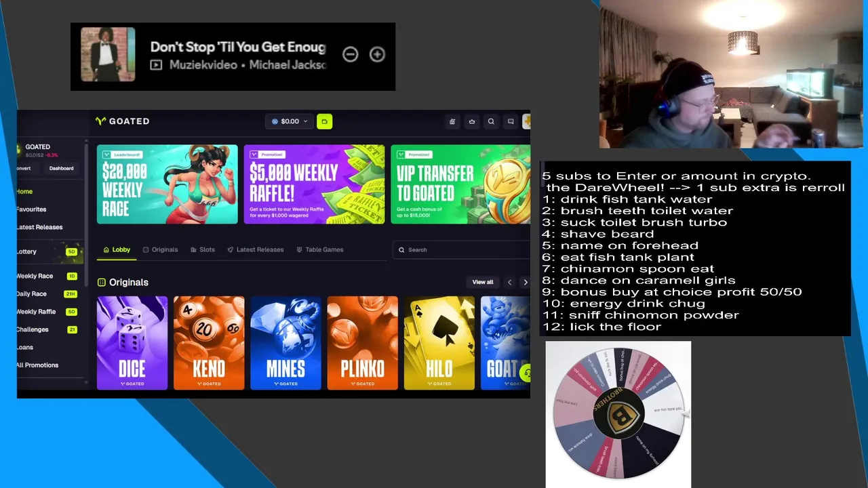Open the Dice game tile

pyautogui.click(x=132, y=343)
